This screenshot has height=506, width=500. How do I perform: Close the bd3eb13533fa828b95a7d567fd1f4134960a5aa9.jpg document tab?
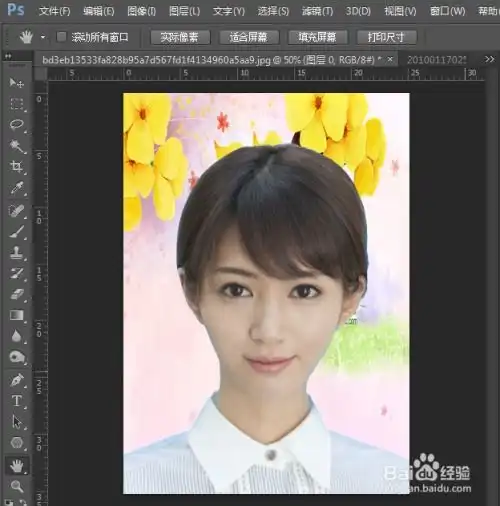click(390, 59)
